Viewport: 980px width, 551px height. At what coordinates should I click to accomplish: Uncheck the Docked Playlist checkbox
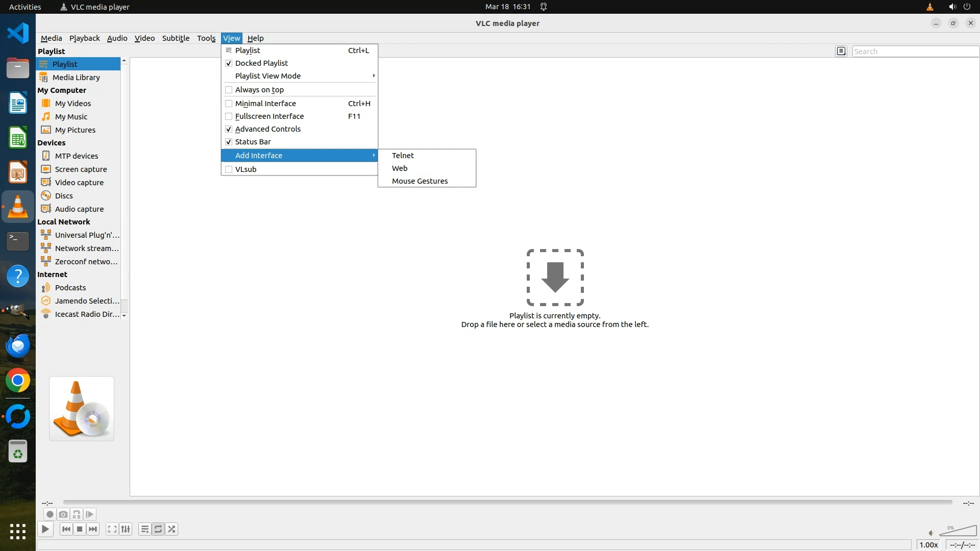point(229,63)
